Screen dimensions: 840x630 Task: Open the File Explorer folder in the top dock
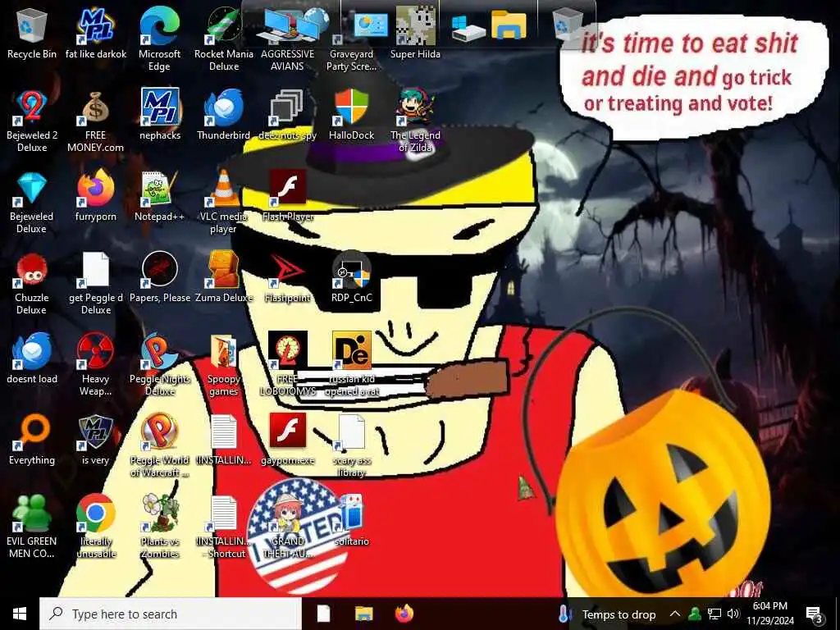coord(509,25)
